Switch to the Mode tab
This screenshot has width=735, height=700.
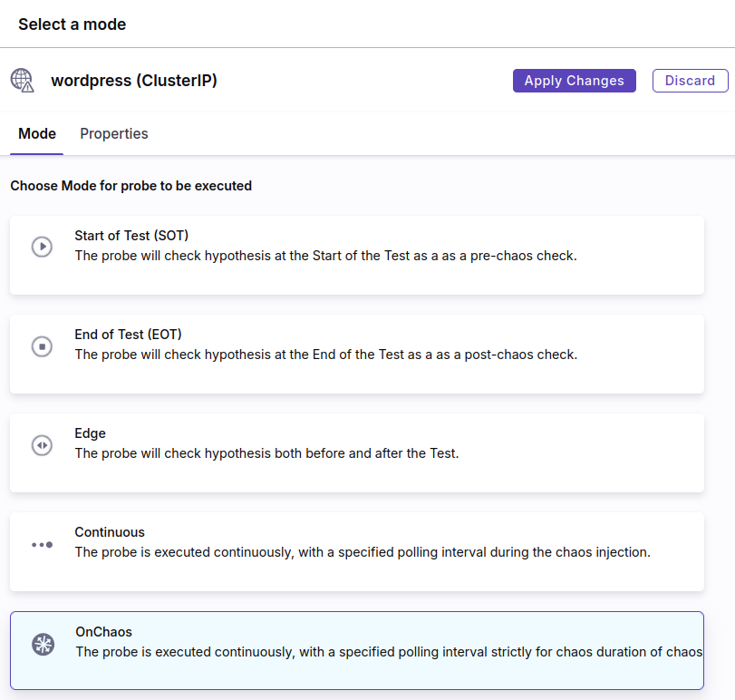[x=37, y=134]
